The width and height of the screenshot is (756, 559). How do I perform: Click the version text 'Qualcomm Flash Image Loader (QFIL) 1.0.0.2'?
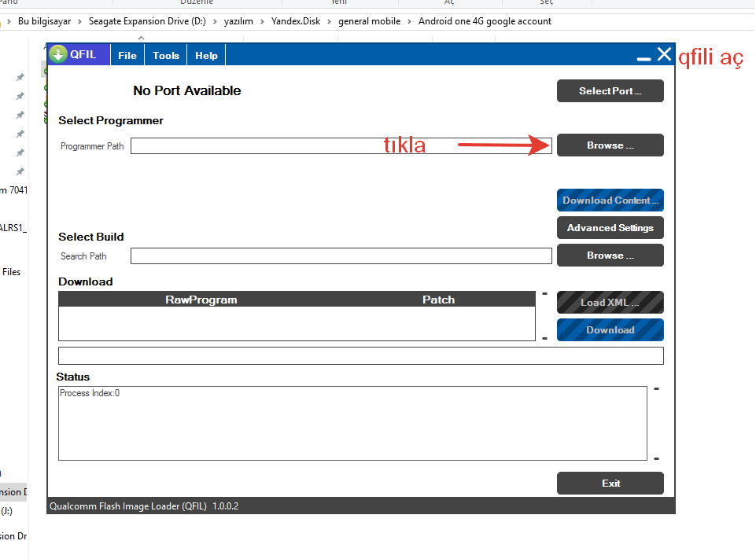[x=144, y=506]
